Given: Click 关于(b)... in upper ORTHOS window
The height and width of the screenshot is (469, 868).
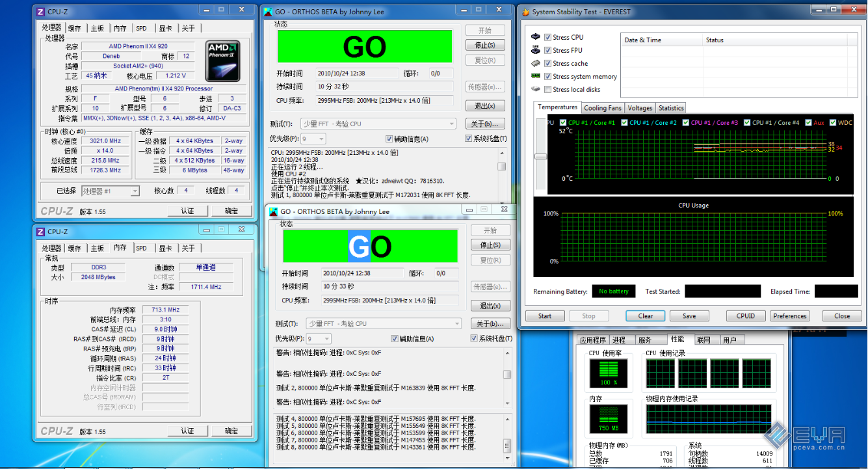Looking at the screenshot, I should [485, 124].
